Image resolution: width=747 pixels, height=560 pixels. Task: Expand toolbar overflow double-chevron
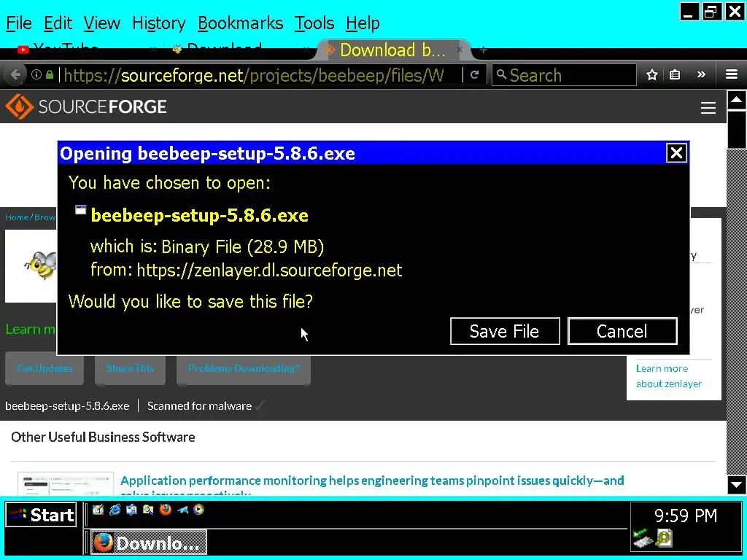(x=701, y=75)
